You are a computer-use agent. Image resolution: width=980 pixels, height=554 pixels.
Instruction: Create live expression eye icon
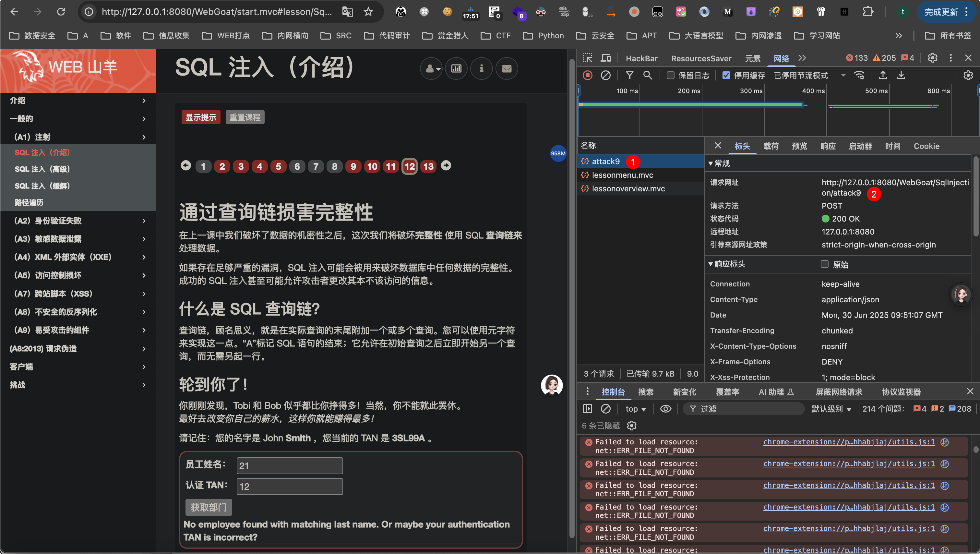pos(665,409)
